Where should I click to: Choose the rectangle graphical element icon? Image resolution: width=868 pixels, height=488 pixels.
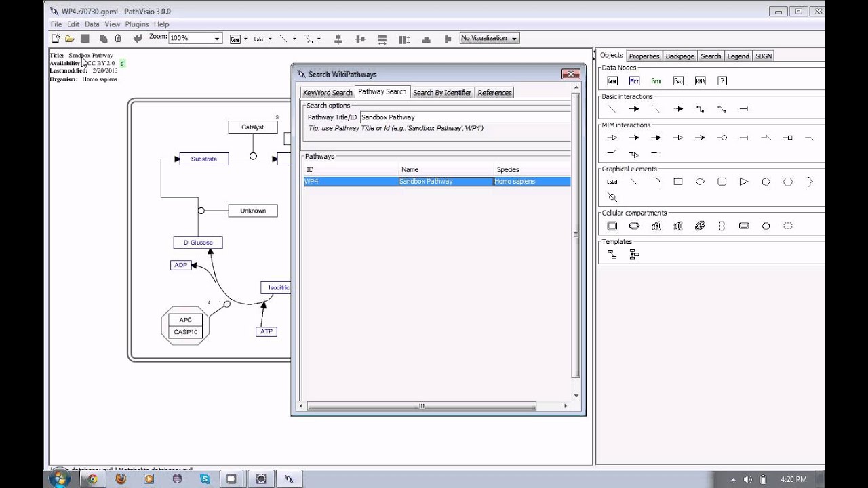pos(678,182)
